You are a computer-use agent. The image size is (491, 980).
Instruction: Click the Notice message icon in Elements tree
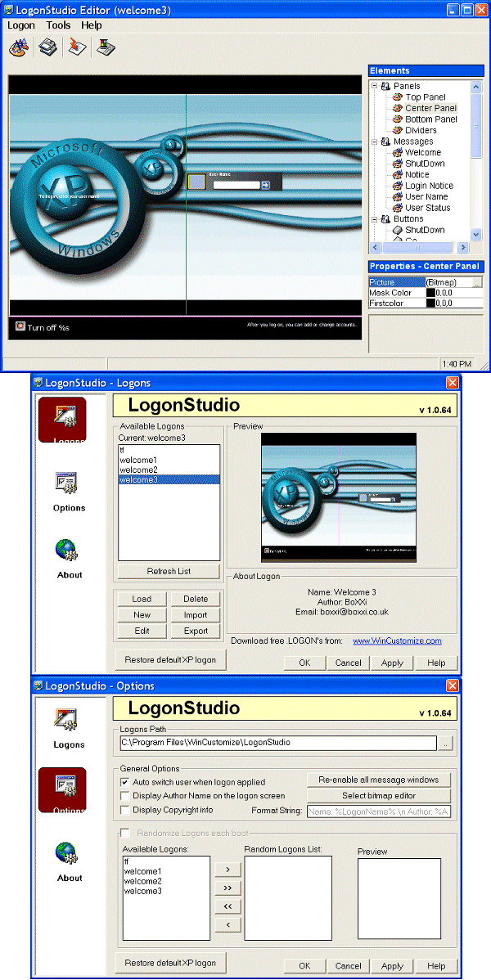(x=397, y=174)
